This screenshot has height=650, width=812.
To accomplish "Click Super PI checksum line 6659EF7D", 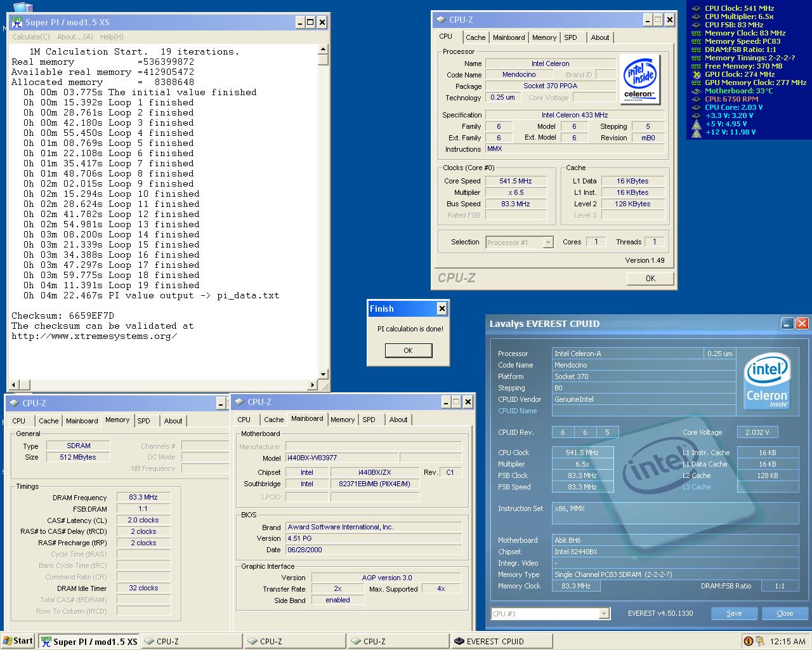I will (63, 315).
